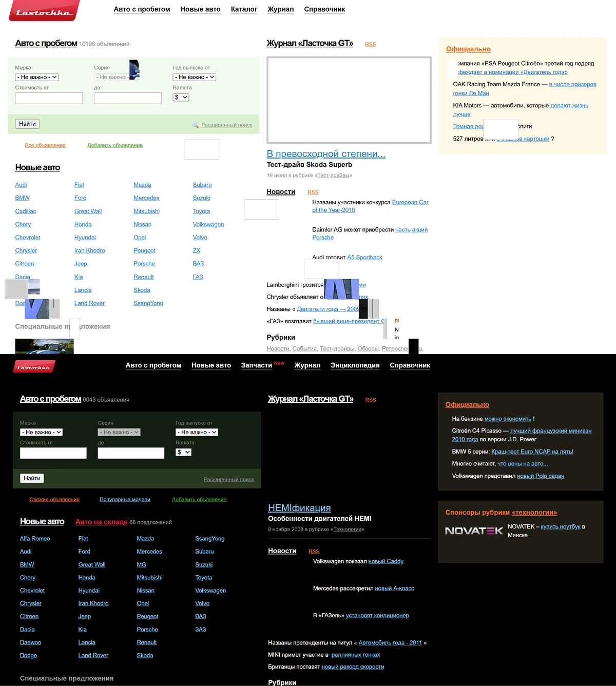Open the Год выпуска от dropdown, light page
The image size is (616, 686).
point(195,77)
